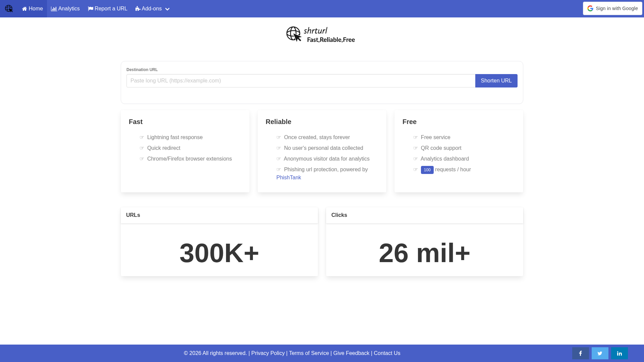Open the PhishTank link

click(289, 178)
